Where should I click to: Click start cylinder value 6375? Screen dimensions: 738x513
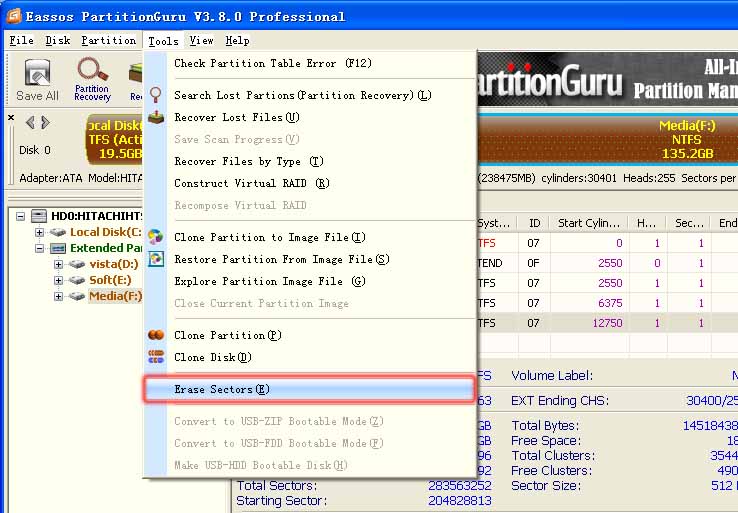(610, 303)
